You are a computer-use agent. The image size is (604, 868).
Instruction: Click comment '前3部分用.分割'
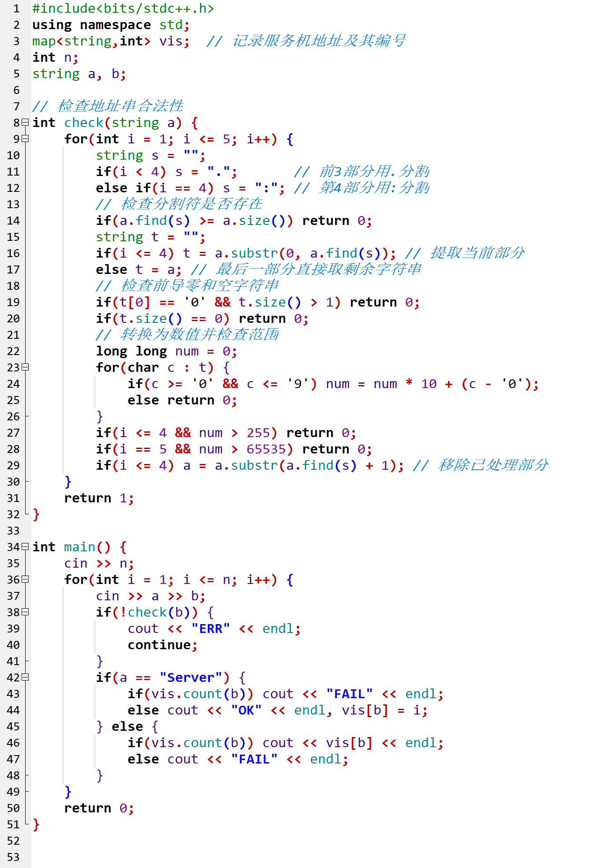(374, 171)
